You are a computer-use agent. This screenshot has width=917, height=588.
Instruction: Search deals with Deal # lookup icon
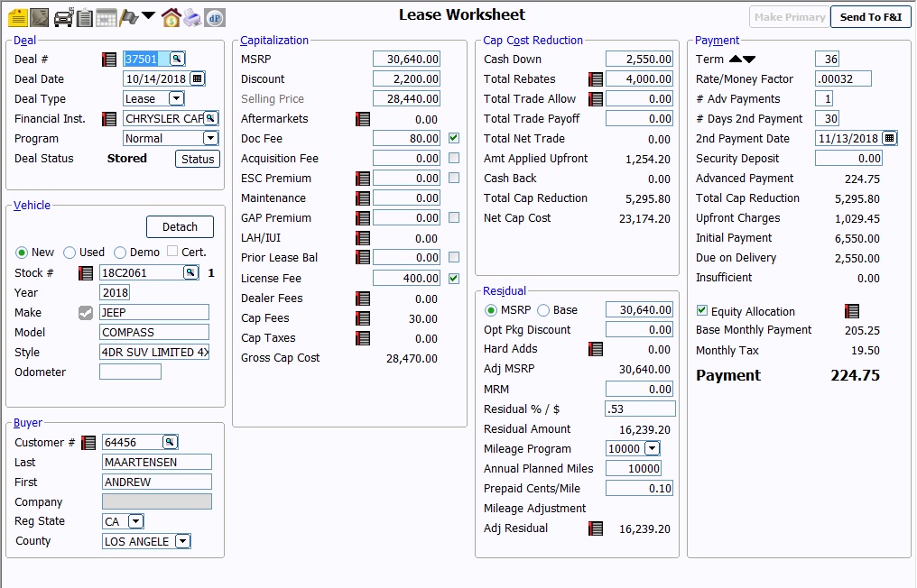point(177,59)
